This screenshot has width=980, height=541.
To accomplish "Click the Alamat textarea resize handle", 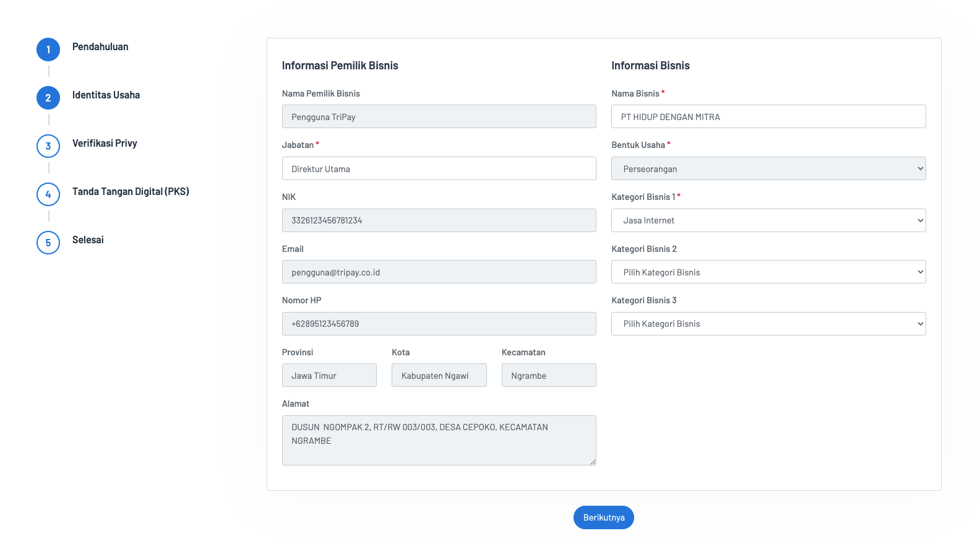I will point(593,462).
